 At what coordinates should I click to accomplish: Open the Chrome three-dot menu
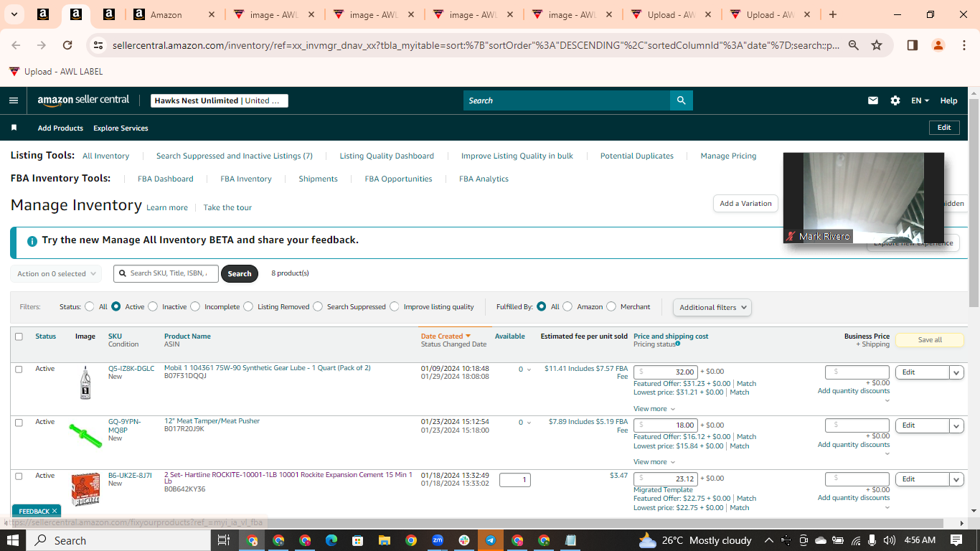coord(963,45)
